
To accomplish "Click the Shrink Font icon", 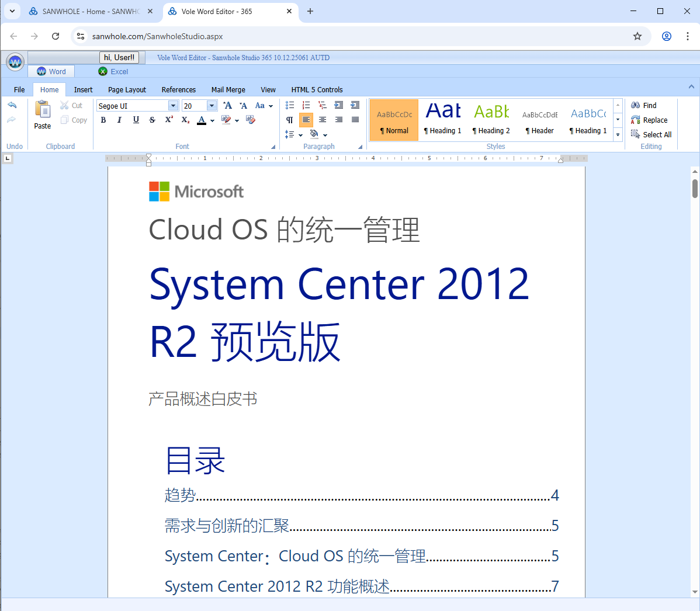I will click(243, 106).
